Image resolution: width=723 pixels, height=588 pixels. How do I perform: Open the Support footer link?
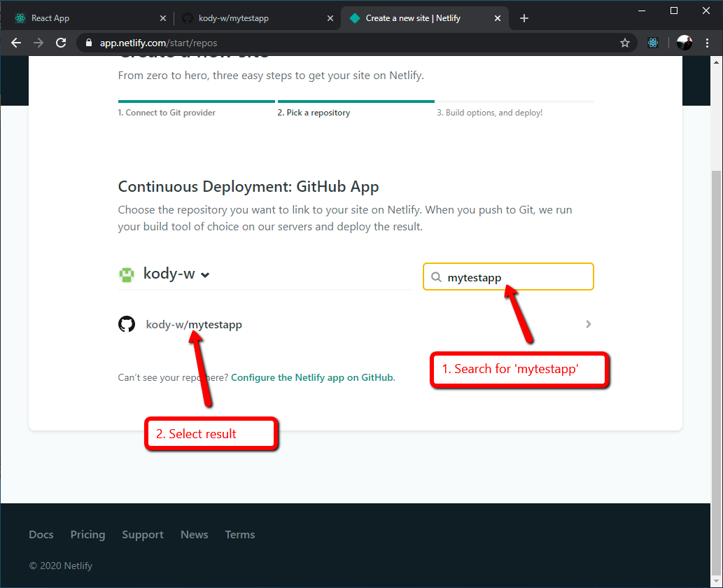tap(143, 535)
